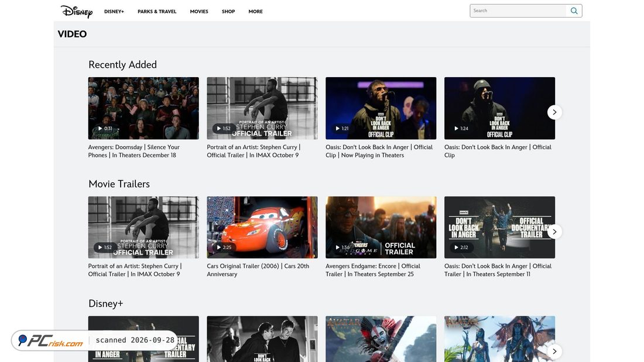Select the Recently Added Stephen Curry thumbnail
Screen dimensions: 644x362
click(262, 108)
